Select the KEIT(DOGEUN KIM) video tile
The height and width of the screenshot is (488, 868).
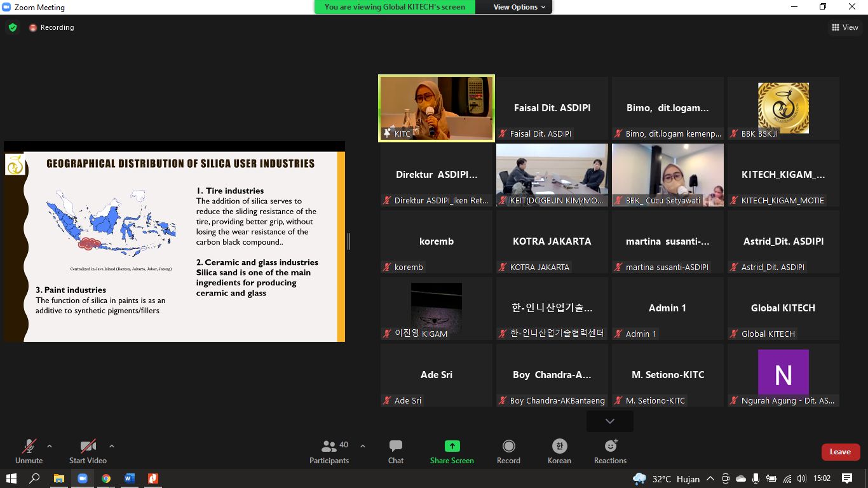pos(552,175)
